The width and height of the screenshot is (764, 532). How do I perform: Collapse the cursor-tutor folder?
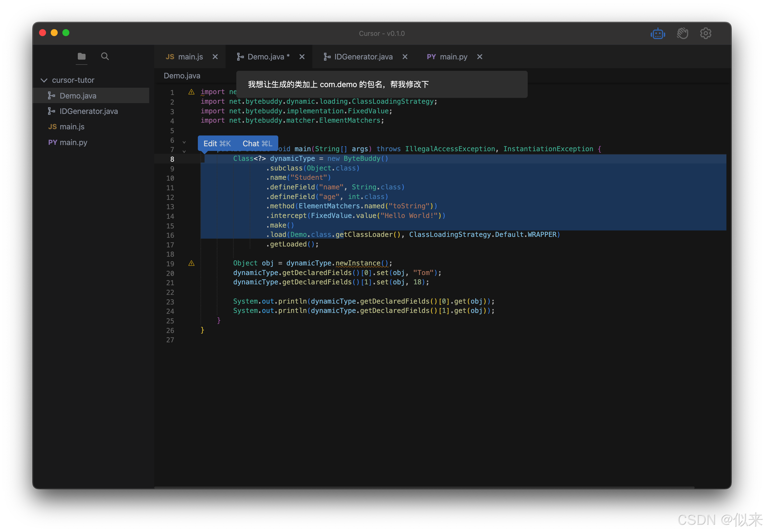point(44,80)
